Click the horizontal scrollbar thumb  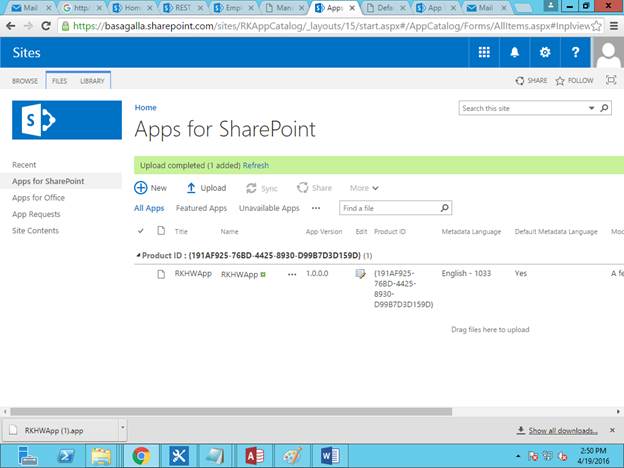pyautogui.click(x=231, y=411)
